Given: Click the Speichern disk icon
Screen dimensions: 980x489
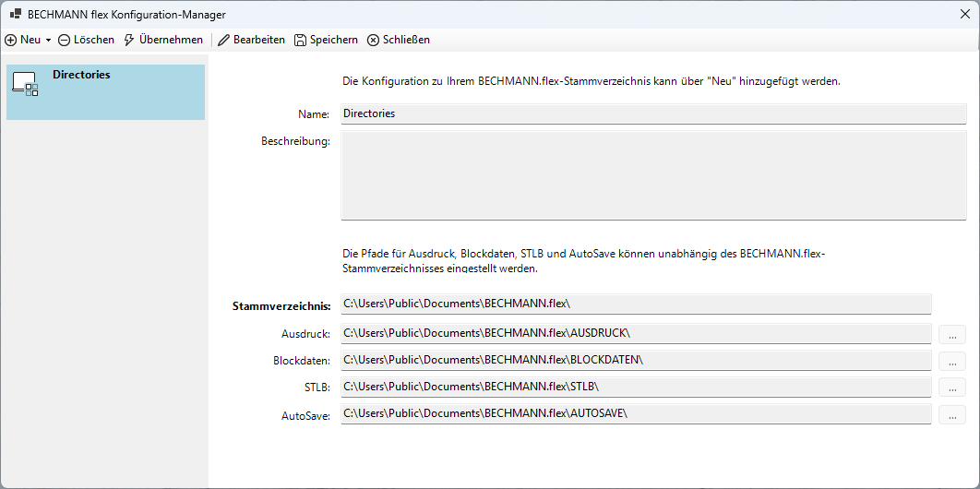Looking at the screenshot, I should pyautogui.click(x=301, y=41).
